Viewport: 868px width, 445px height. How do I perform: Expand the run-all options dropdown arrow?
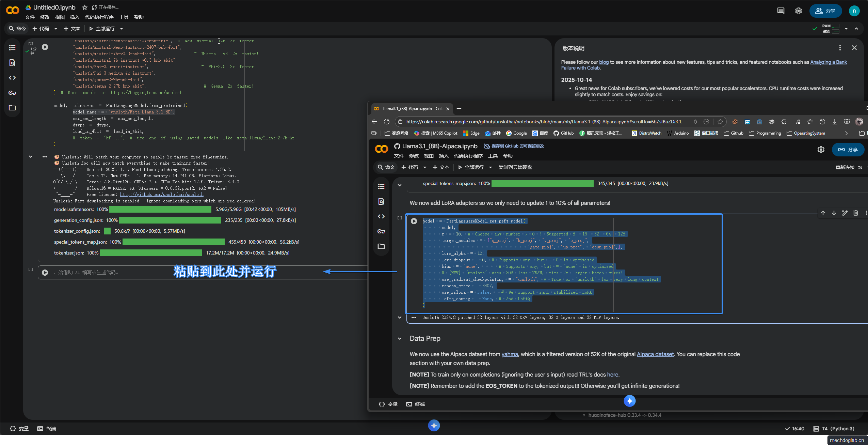point(122,29)
